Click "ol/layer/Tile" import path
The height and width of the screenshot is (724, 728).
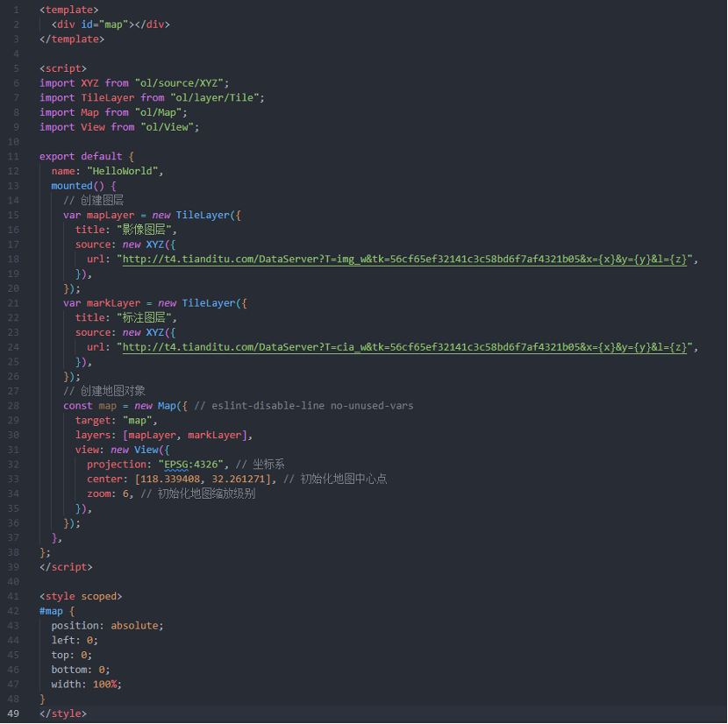[x=215, y=97]
